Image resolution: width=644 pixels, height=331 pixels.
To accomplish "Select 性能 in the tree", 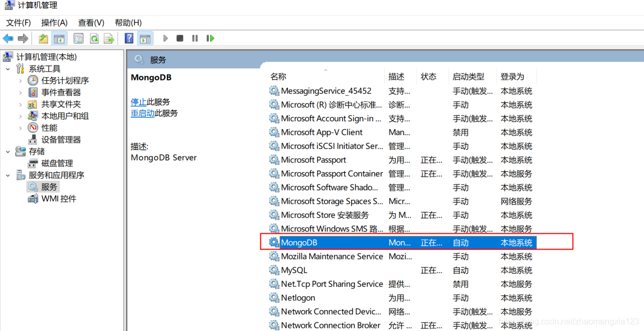I will point(49,128).
